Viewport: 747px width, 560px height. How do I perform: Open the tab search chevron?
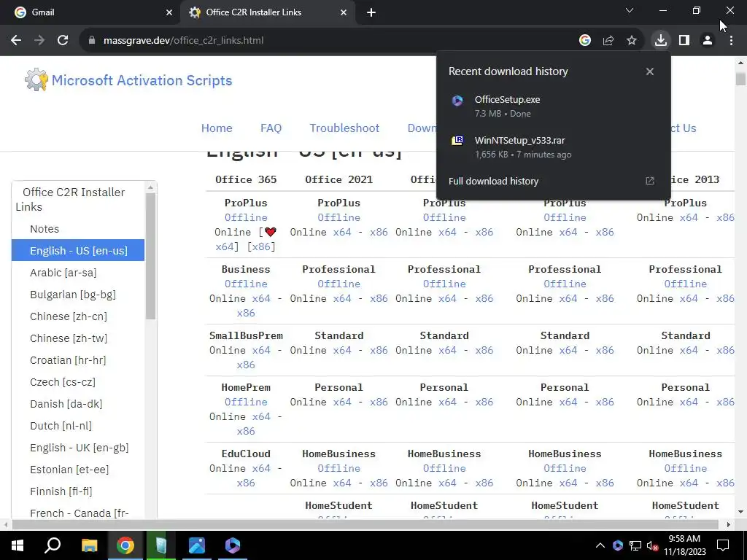point(630,10)
